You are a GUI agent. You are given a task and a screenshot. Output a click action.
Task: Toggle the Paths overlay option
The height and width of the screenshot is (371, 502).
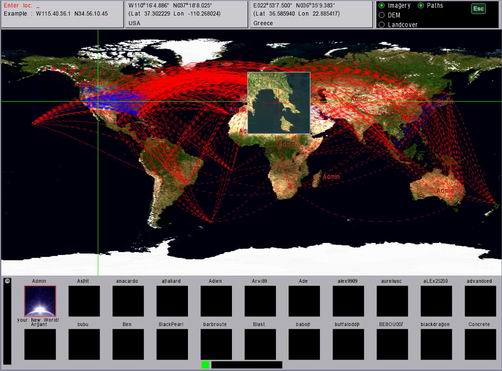(x=421, y=6)
